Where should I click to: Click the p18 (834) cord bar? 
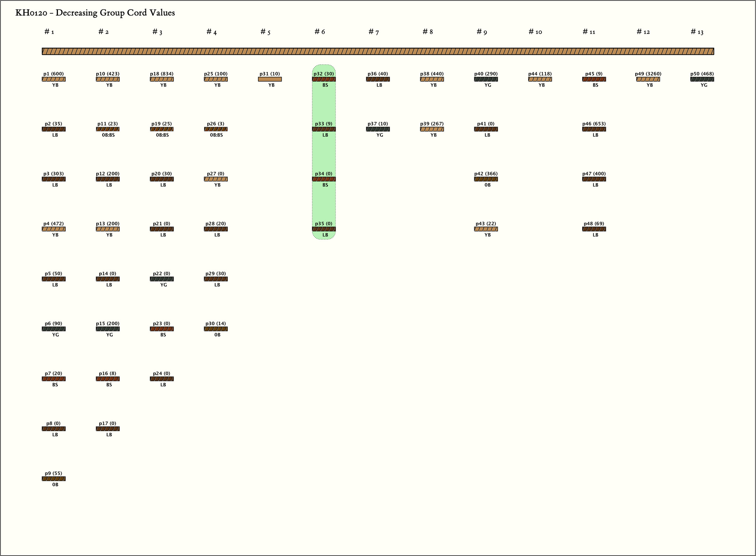[162, 79]
